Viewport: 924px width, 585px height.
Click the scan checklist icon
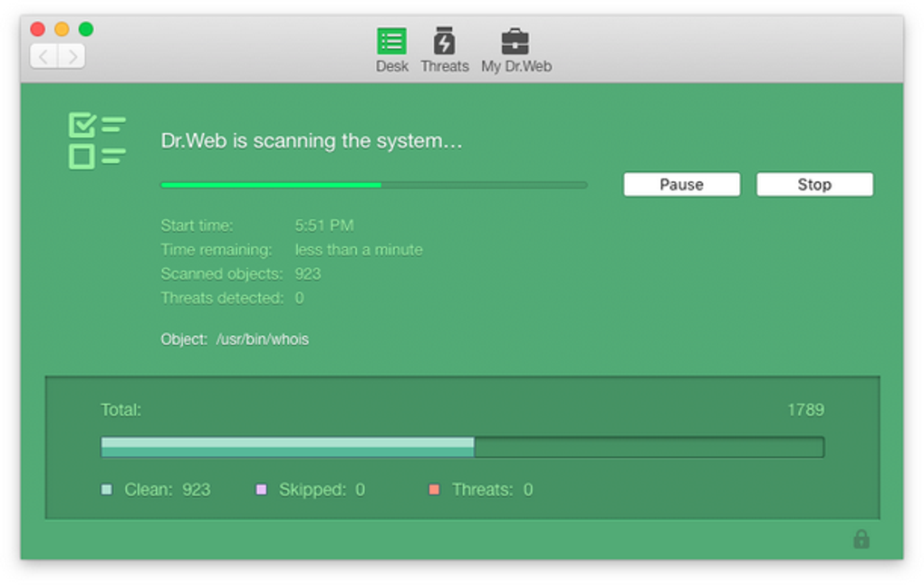[97, 140]
